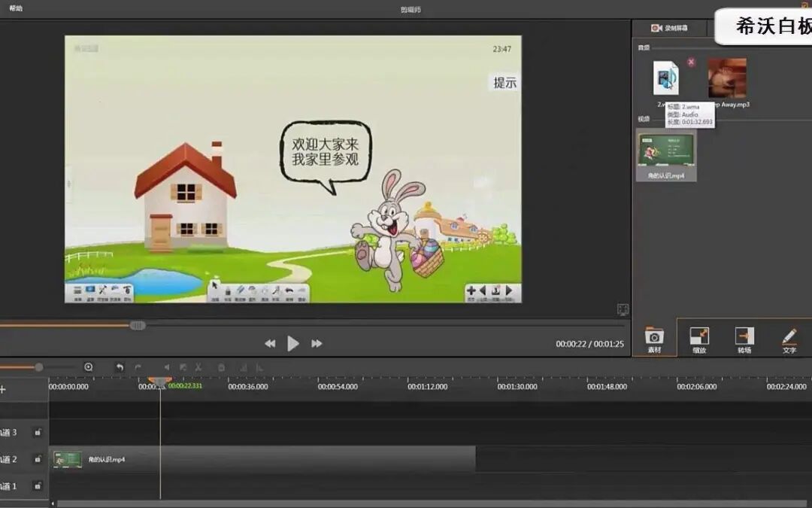Add a new track with plus button
The image size is (812, 508).
[3, 389]
